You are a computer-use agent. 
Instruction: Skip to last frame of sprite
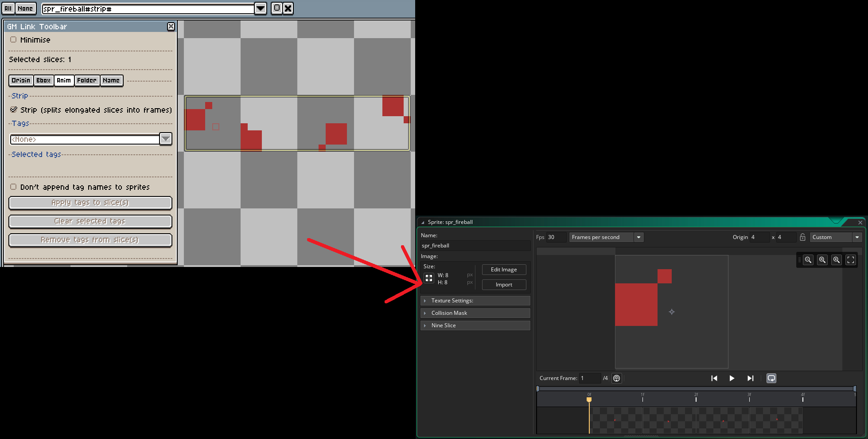[x=750, y=378]
